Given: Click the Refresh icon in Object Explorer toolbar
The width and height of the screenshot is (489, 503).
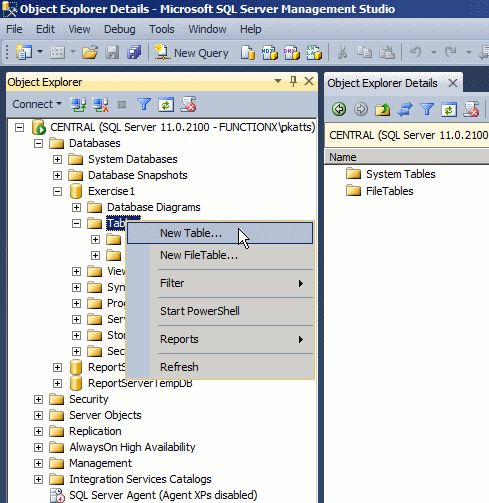Looking at the screenshot, I should pos(166,105).
